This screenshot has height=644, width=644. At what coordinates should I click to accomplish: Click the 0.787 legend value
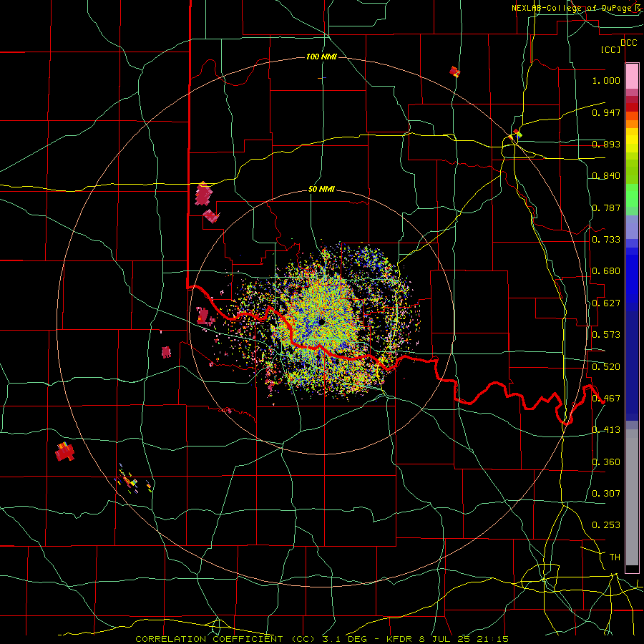tap(606, 208)
